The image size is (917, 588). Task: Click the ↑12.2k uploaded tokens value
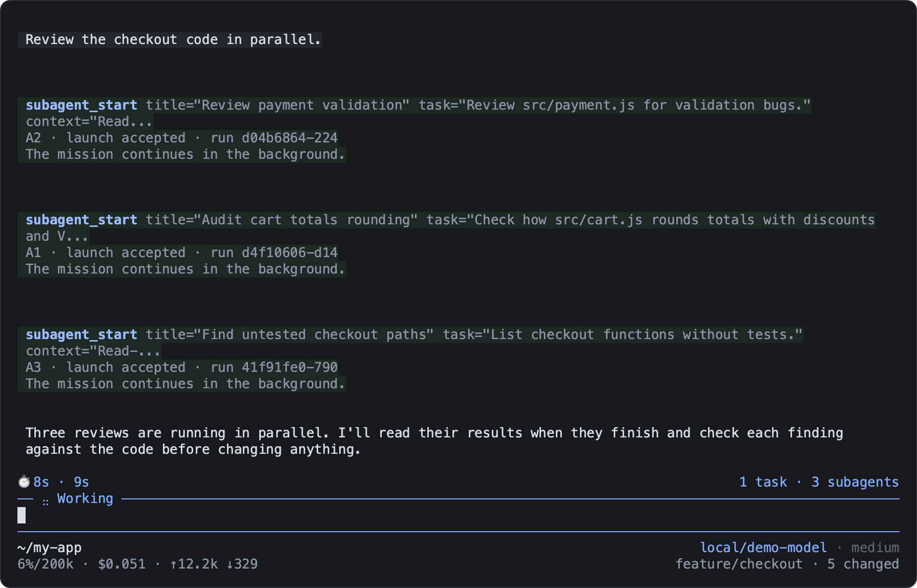(194, 564)
